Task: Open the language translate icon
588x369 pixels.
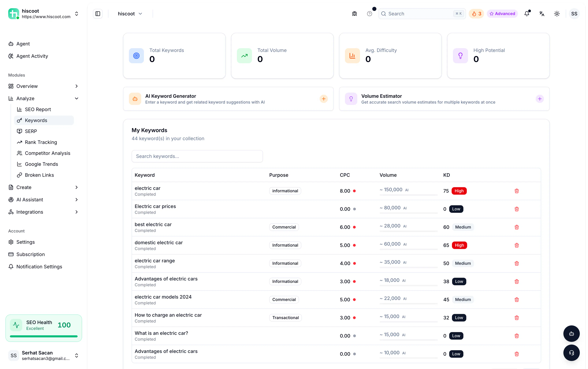Action: [542, 14]
